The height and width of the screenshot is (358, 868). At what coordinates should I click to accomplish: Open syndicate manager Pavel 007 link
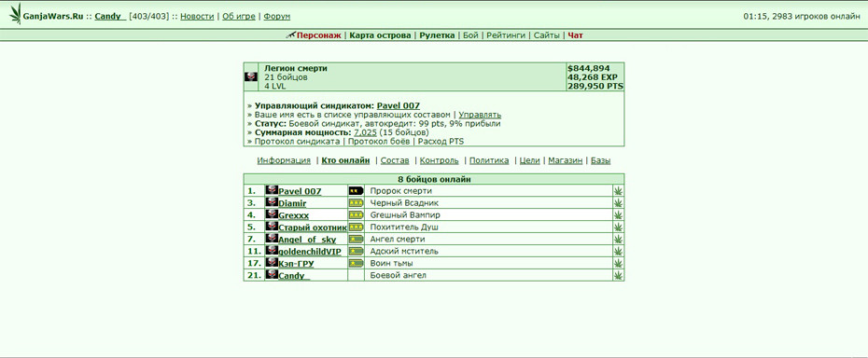398,105
